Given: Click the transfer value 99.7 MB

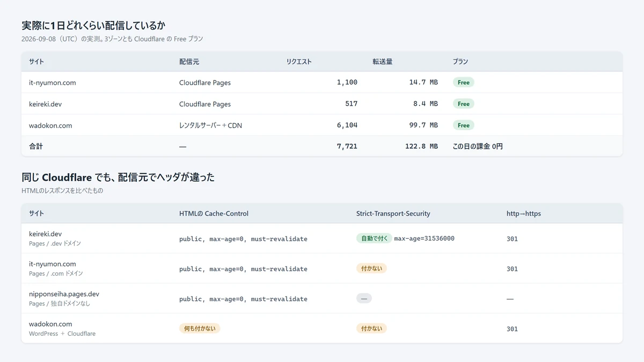Looking at the screenshot, I should (x=423, y=125).
